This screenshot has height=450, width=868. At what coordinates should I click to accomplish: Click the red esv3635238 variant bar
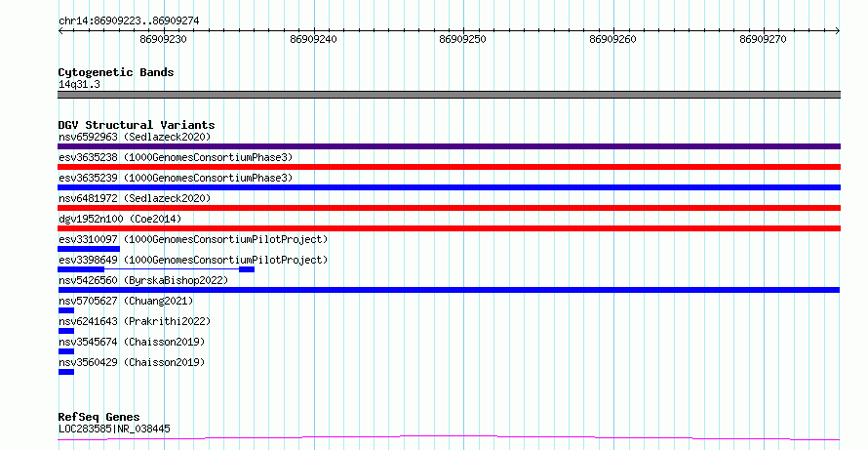pos(449,167)
